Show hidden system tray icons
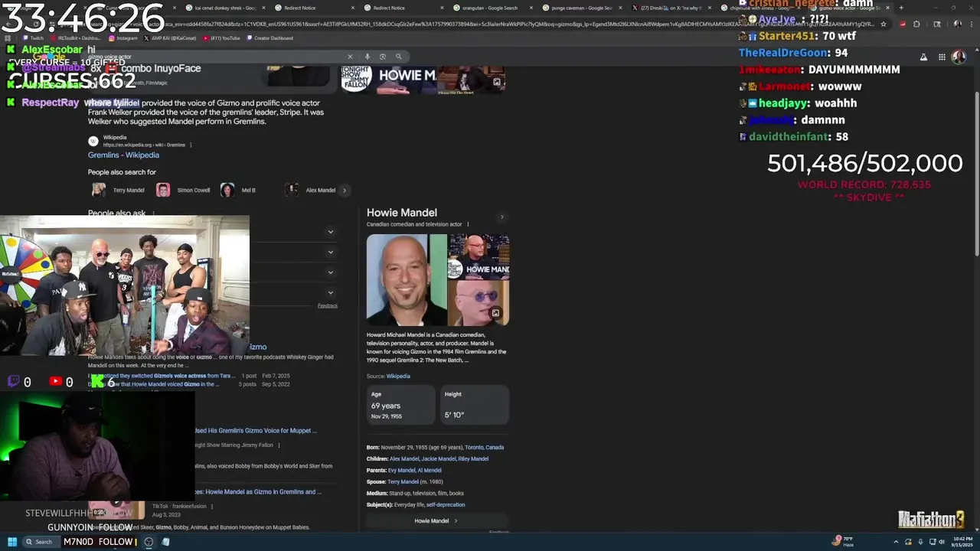 pyautogui.click(x=895, y=542)
